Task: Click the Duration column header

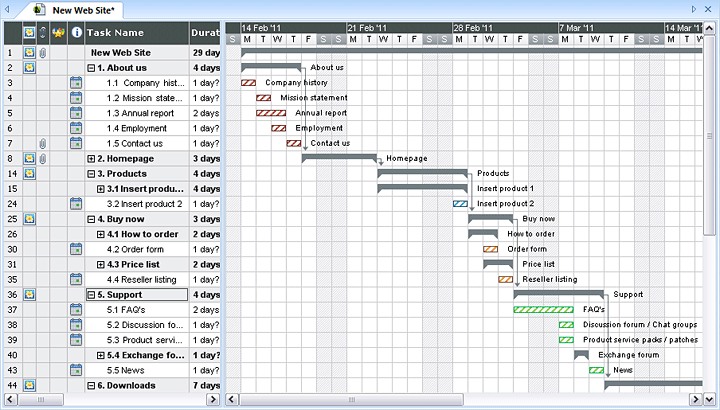Action: click(205, 33)
